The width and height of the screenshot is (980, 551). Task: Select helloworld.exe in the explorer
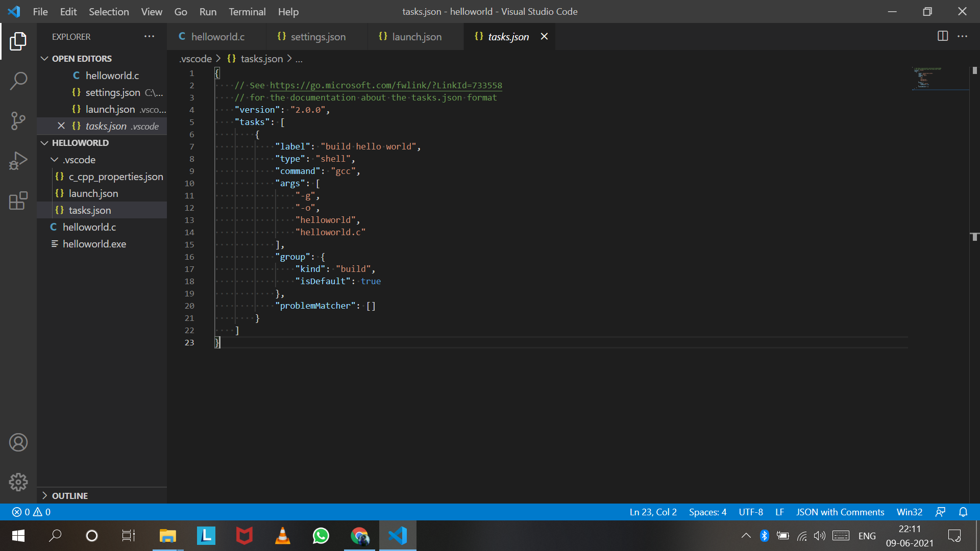(94, 244)
